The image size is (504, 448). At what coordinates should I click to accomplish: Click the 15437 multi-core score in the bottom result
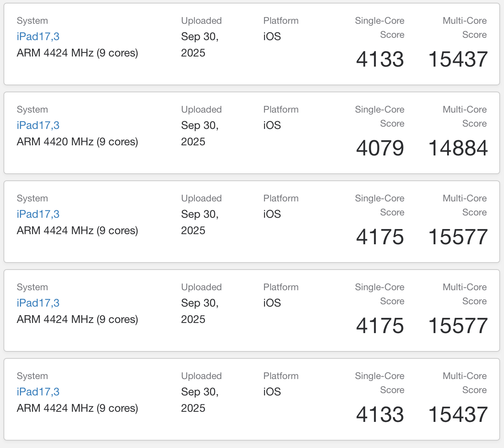[x=458, y=415]
